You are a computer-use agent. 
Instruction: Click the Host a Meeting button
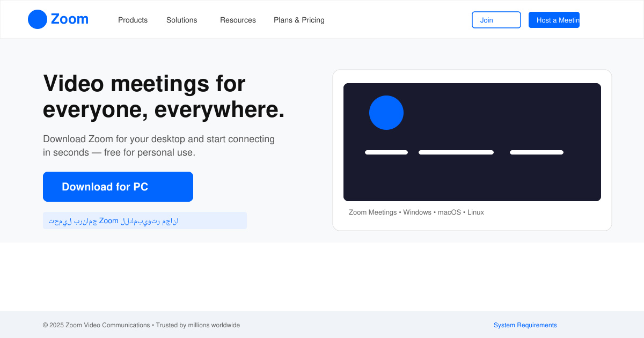pyautogui.click(x=554, y=20)
